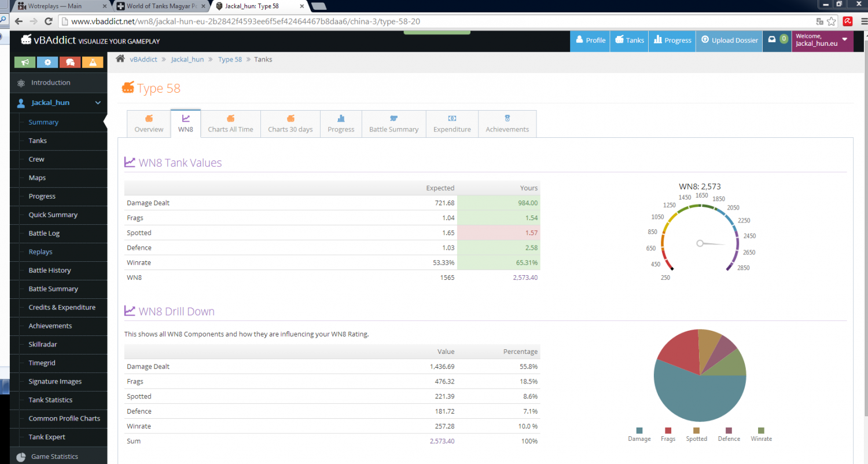Screen dimensions: 868x464
Task: Switch to the Progress tab
Action: click(x=341, y=123)
